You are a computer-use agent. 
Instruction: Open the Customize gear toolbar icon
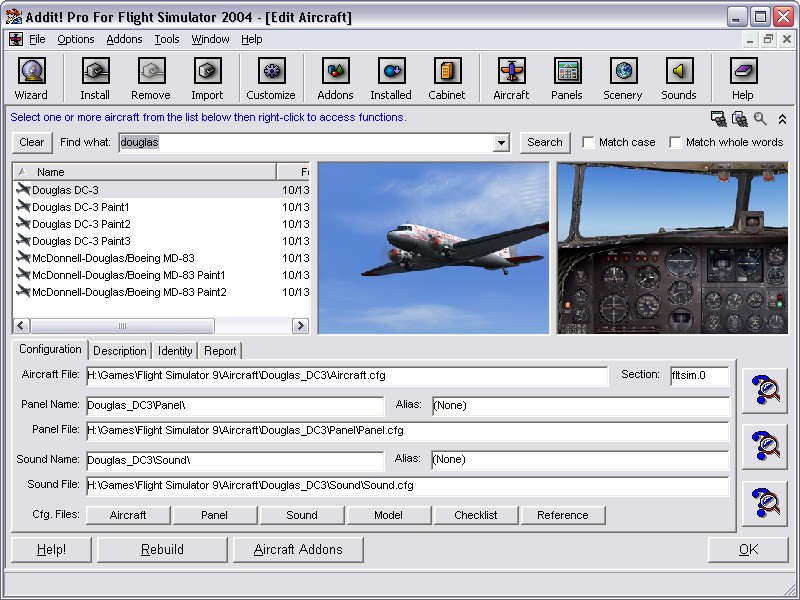point(271,71)
